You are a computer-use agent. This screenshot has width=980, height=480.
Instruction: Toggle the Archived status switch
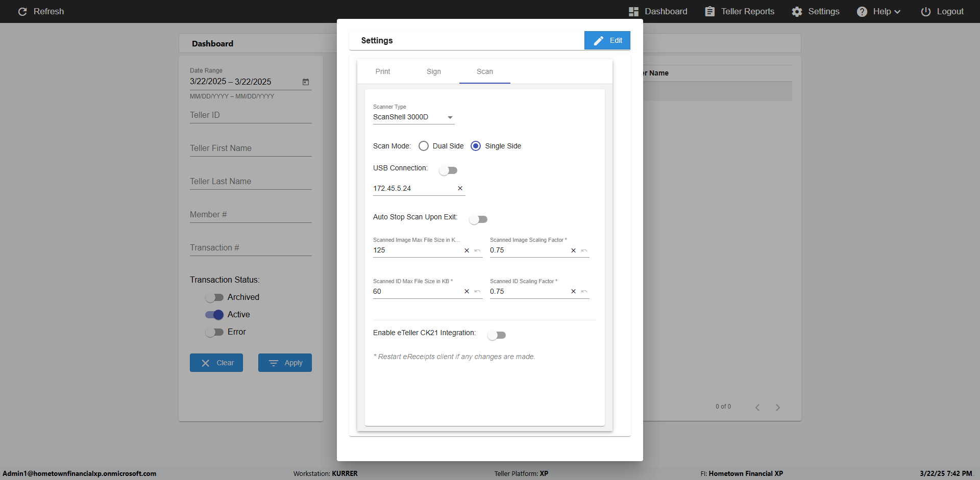[x=214, y=297]
